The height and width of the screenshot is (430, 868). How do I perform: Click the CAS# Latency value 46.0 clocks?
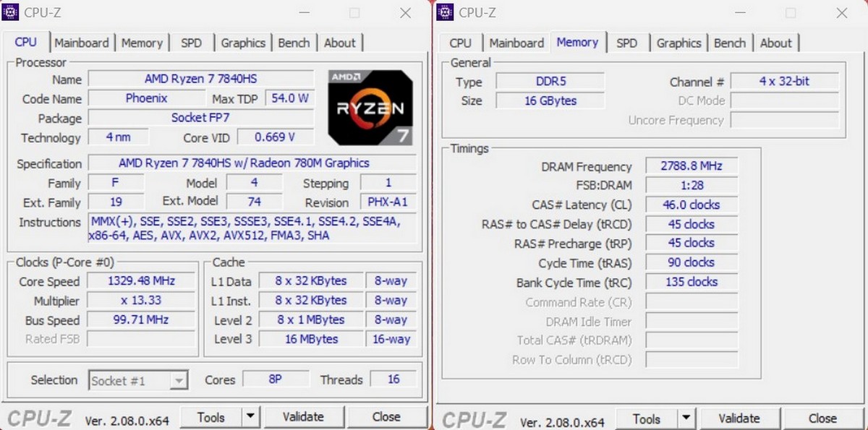[692, 205]
